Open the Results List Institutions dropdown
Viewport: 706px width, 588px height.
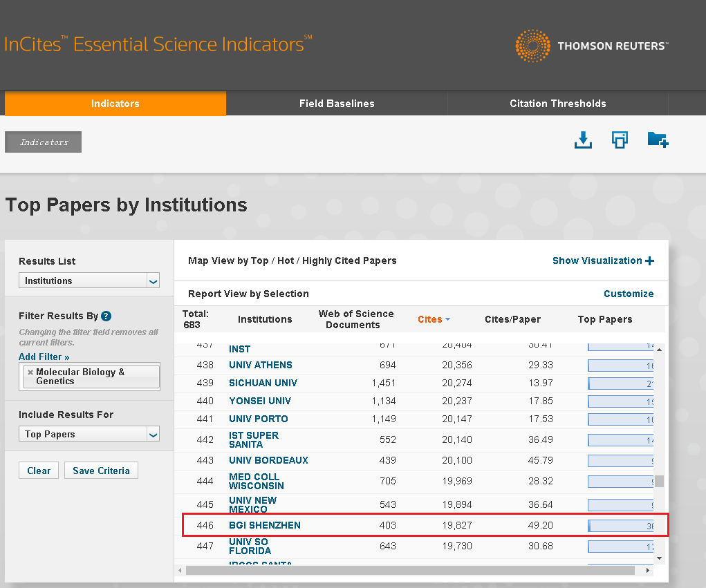(x=89, y=281)
